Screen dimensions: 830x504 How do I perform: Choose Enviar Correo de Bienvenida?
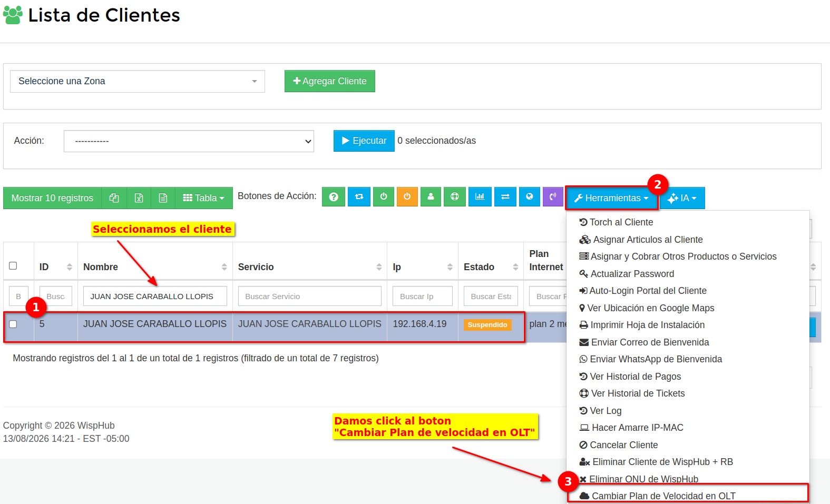coord(644,342)
